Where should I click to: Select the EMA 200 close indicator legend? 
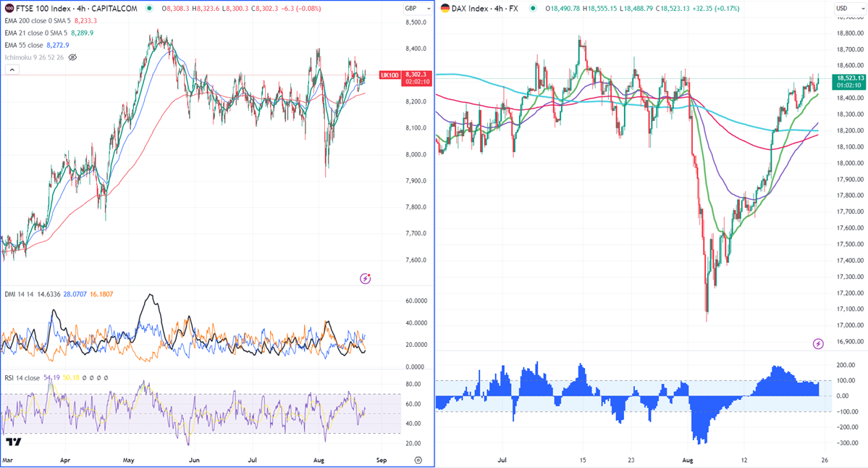(x=38, y=20)
